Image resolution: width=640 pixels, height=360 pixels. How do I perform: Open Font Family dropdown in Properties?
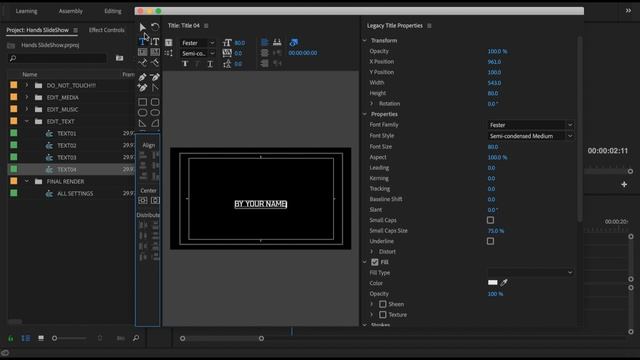tap(531, 125)
